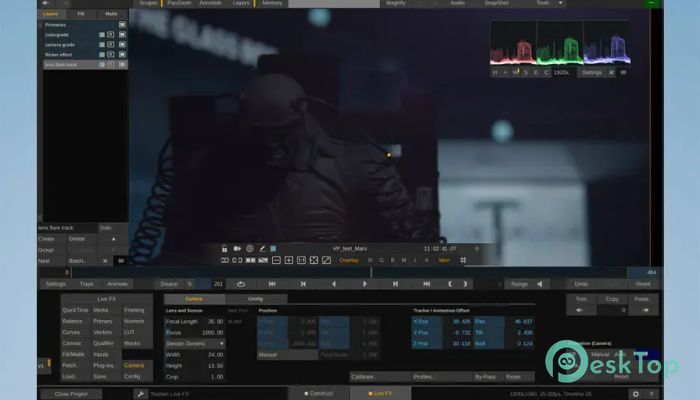This screenshot has width=700, height=400.
Task: Open the Sensor Generic dropdown
Action: tap(195, 344)
